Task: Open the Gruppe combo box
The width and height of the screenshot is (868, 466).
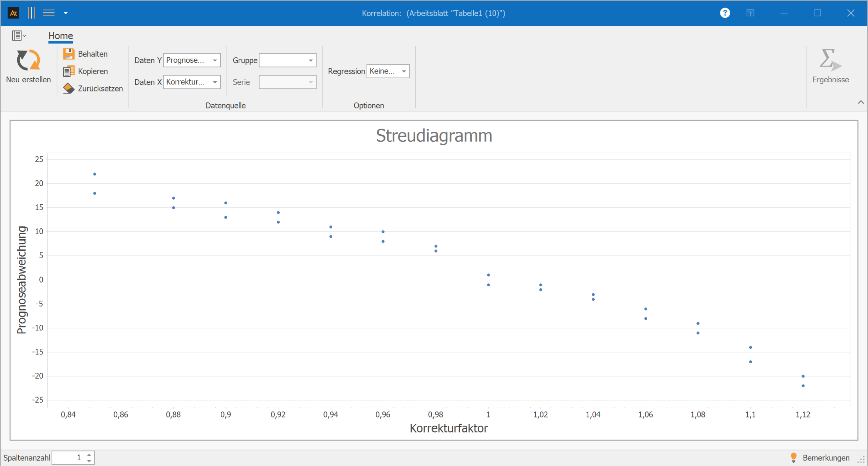Action: (310, 60)
